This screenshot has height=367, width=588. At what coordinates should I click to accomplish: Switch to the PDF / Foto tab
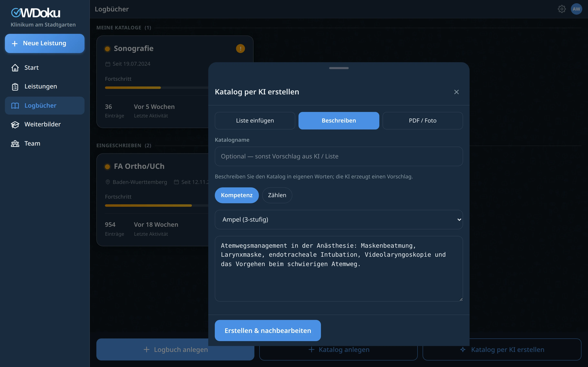pyautogui.click(x=423, y=121)
